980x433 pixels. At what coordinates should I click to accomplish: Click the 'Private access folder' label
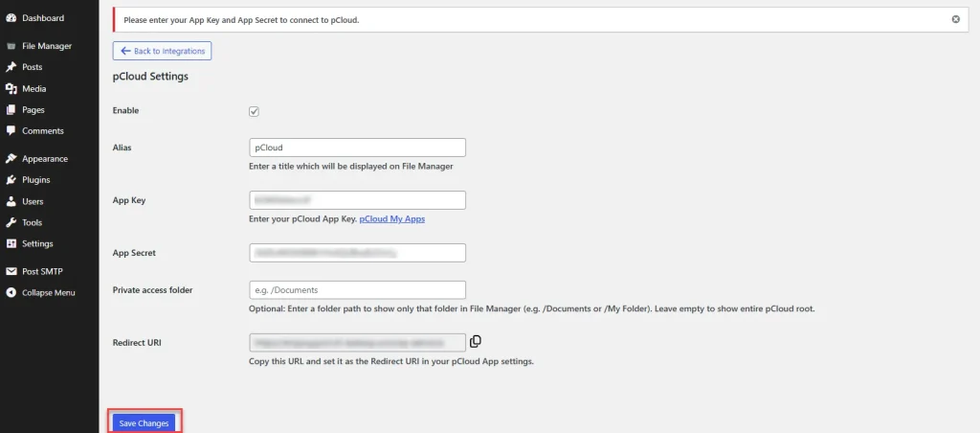click(x=152, y=290)
